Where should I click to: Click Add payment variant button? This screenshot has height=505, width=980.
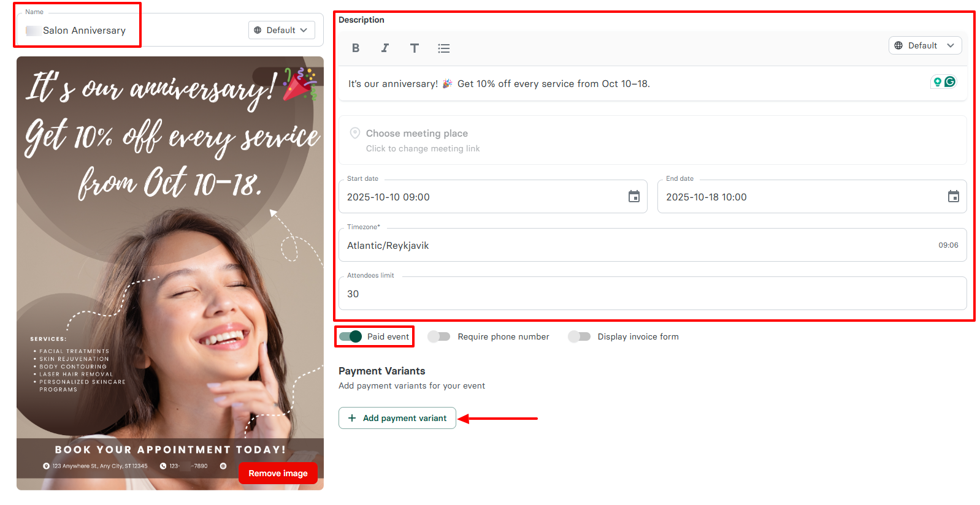(x=397, y=418)
